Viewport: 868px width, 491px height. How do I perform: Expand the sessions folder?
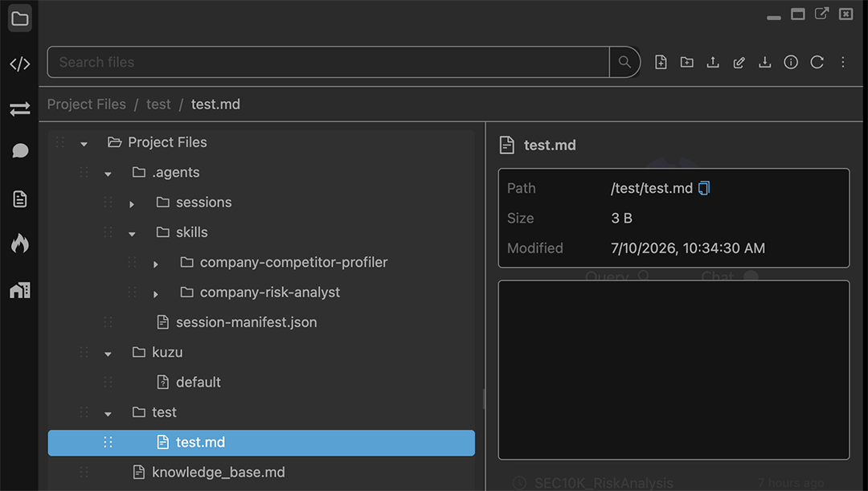(x=132, y=204)
